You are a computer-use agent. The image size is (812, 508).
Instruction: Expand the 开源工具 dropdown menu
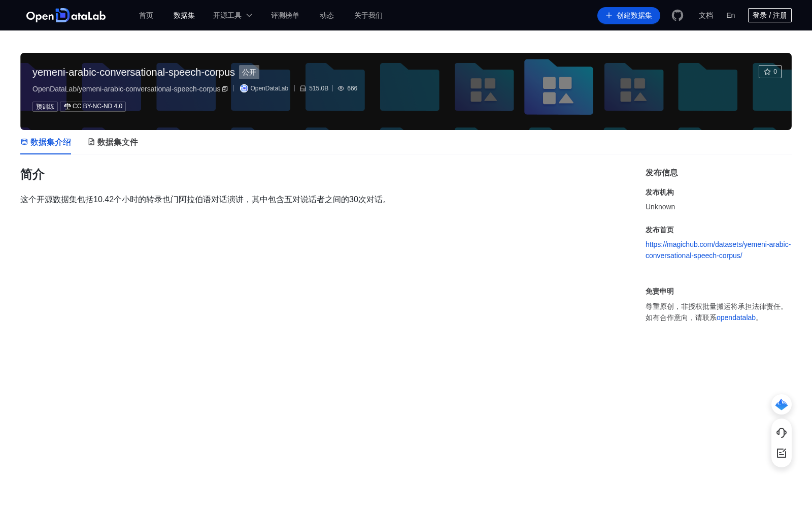(x=232, y=15)
